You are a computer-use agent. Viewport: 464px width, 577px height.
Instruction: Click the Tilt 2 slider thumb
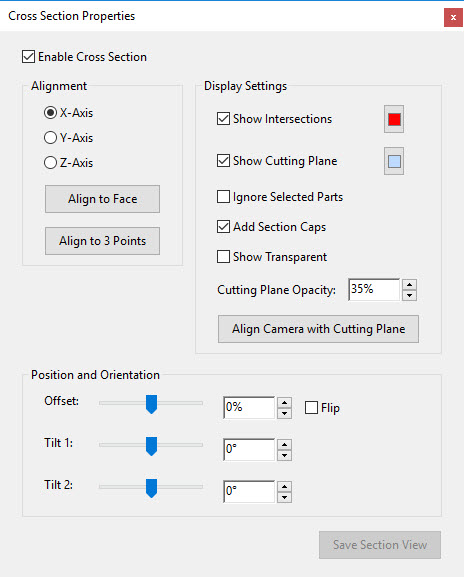tap(151, 488)
